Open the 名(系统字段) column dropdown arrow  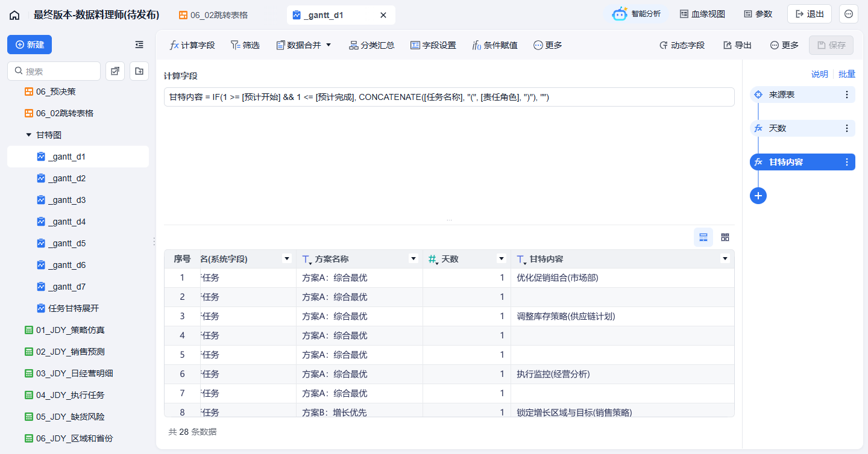tap(287, 259)
